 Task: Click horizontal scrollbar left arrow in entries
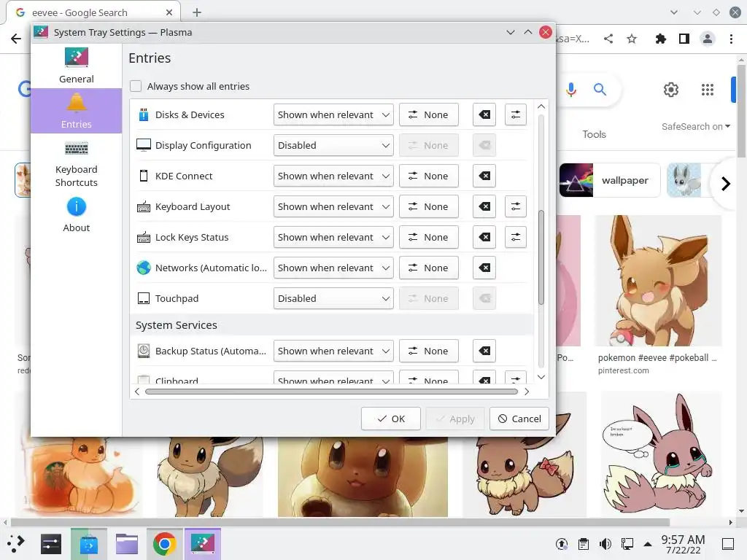[137, 392]
